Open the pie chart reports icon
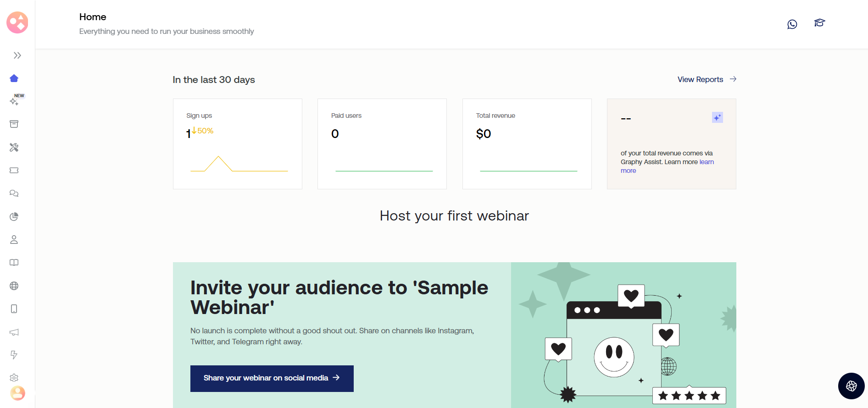Screen dimensions: 868x408 click(x=14, y=216)
